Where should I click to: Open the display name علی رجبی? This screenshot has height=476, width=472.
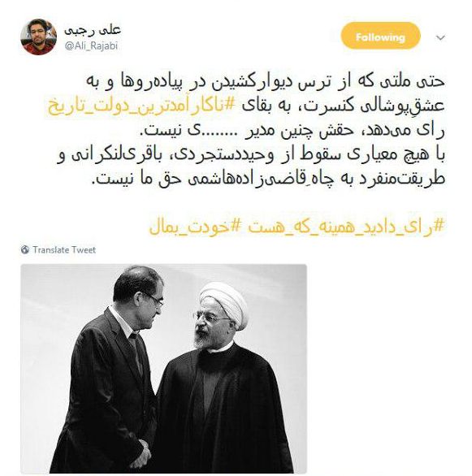(x=93, y=30)
